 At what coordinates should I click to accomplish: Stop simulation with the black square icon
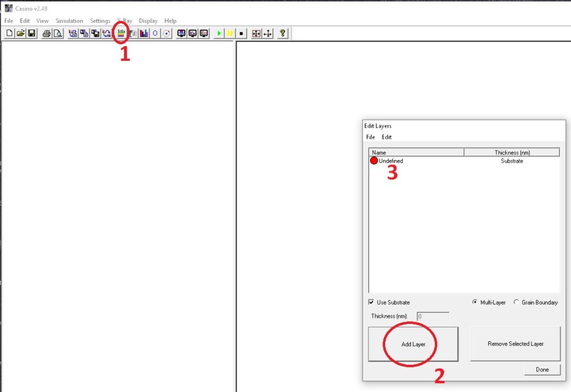[241, 33]
